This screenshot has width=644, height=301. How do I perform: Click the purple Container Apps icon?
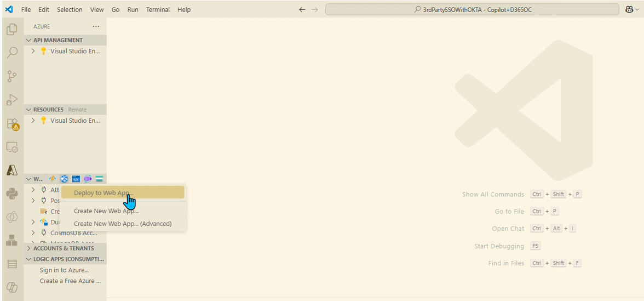click(88, 179)
